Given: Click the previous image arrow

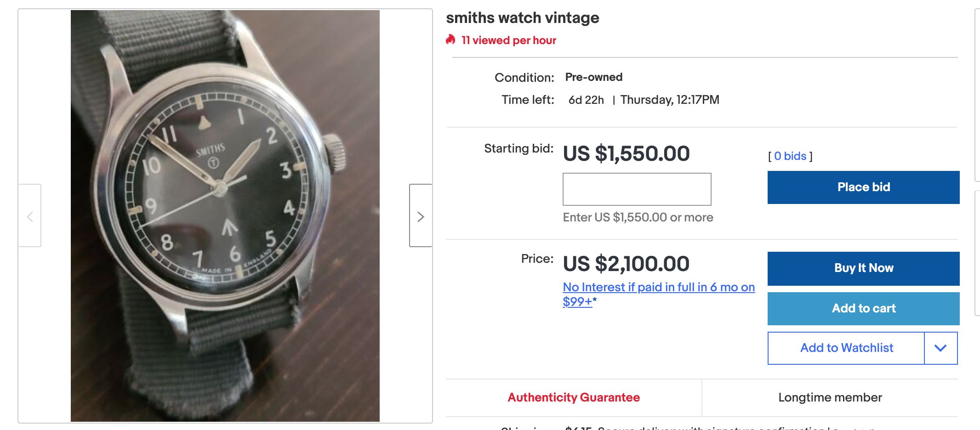Looking at the screenshot, I should [x=30, y=216].
